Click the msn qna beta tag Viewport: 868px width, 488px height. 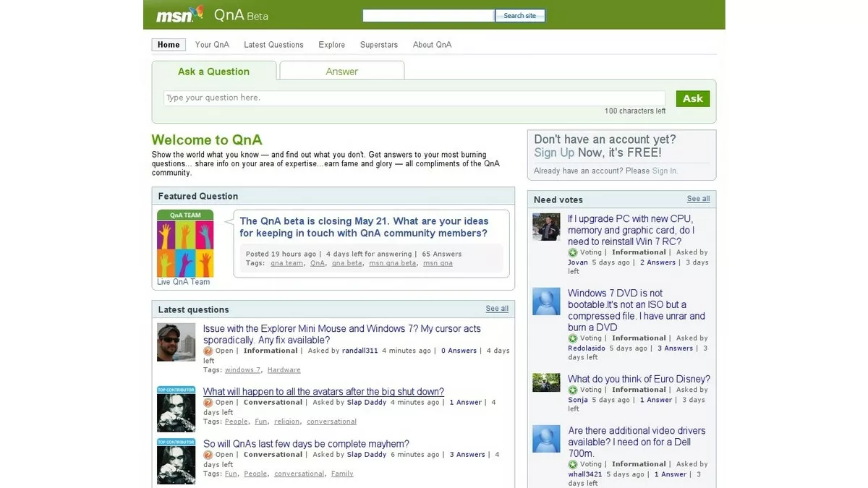(393, 263)
